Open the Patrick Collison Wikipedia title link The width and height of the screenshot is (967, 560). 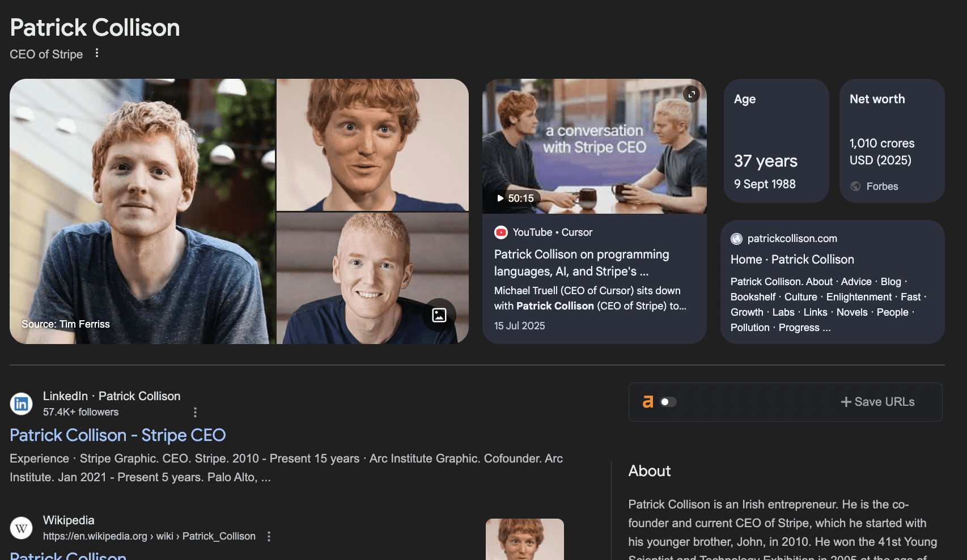tap(68, 555)
